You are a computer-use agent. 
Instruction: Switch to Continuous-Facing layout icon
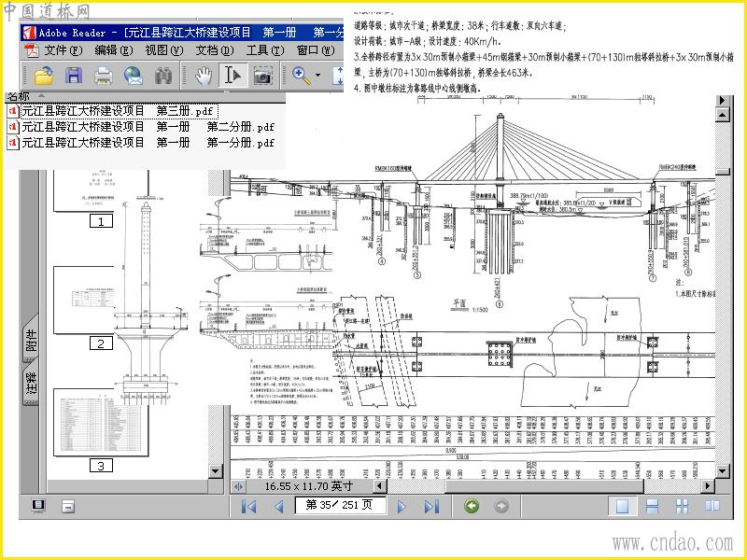[x=683, y=506]
